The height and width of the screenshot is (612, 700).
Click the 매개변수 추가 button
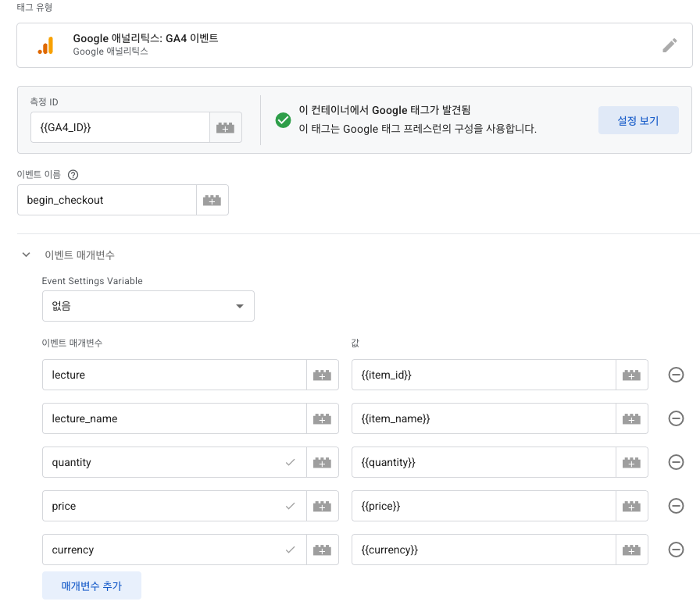click(x=91, y=585)
